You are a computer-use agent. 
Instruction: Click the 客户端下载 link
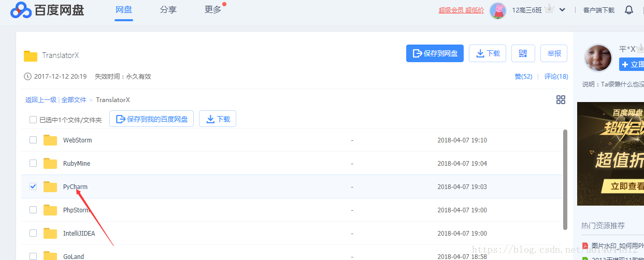[598, 10]
